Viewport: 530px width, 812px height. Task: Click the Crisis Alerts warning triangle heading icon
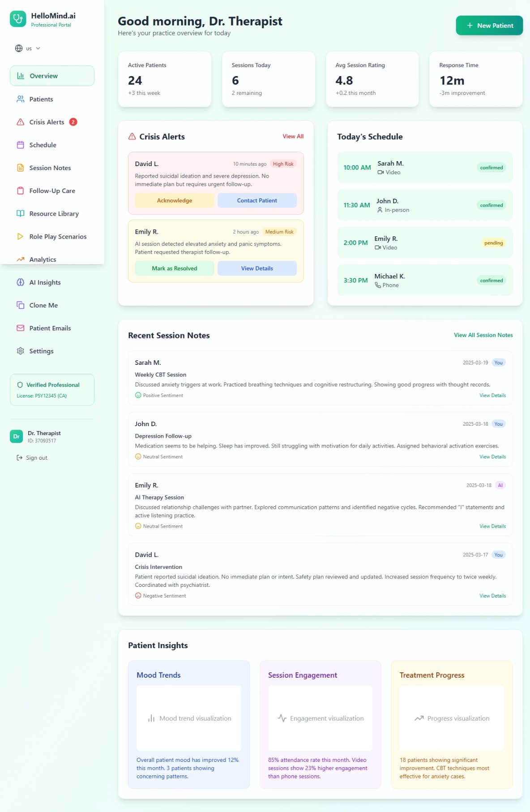(x=132, y=137)
